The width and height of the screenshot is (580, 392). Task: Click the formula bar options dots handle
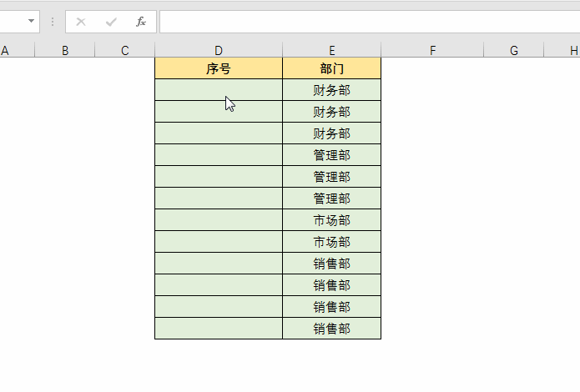tap(53, 22)
